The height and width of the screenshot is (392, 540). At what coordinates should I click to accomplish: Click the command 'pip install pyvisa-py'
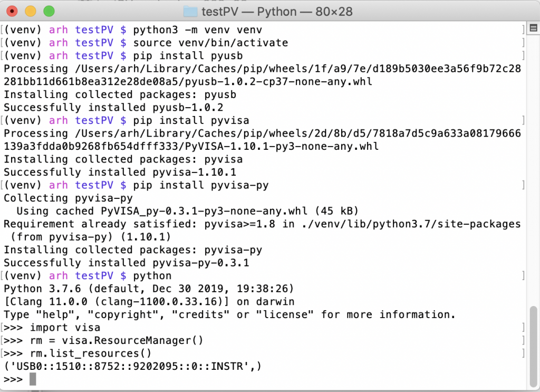201,185
